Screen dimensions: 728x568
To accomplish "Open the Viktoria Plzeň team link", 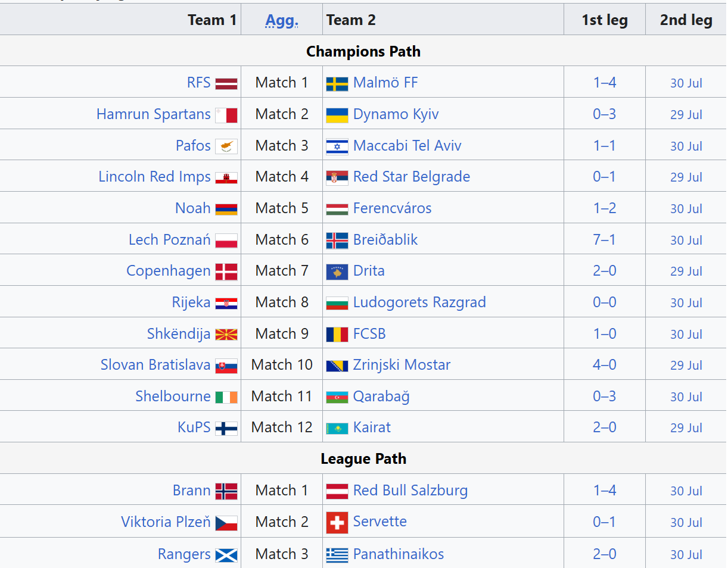I will (166, 522).
